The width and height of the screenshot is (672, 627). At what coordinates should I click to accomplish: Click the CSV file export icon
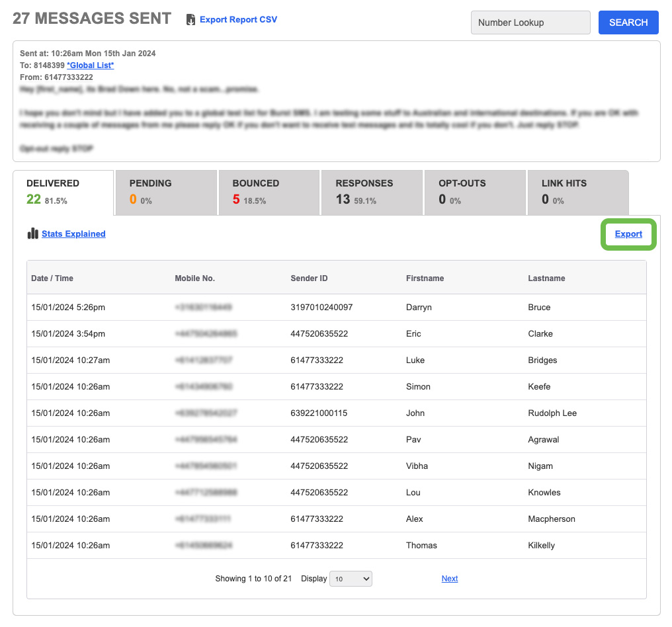click(190, 20)
